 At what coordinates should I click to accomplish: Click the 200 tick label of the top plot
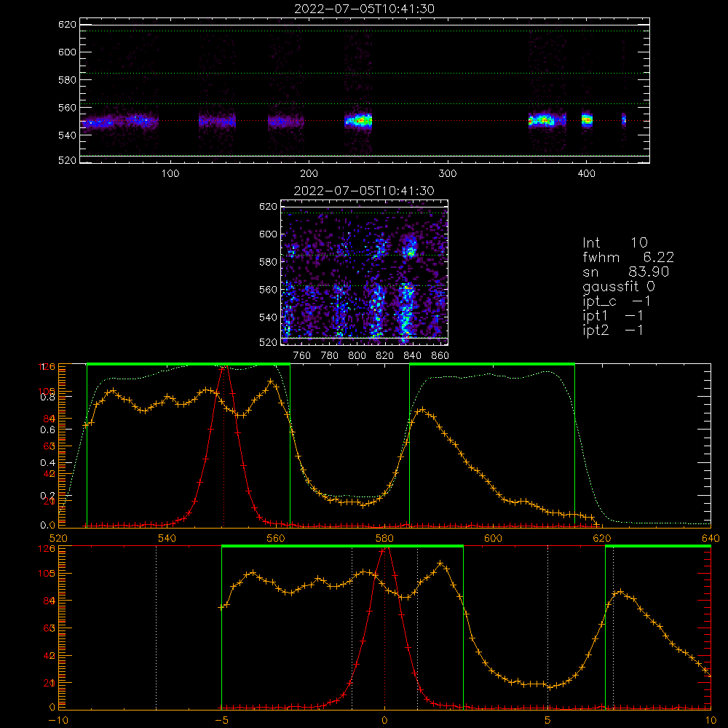[309, 174]
